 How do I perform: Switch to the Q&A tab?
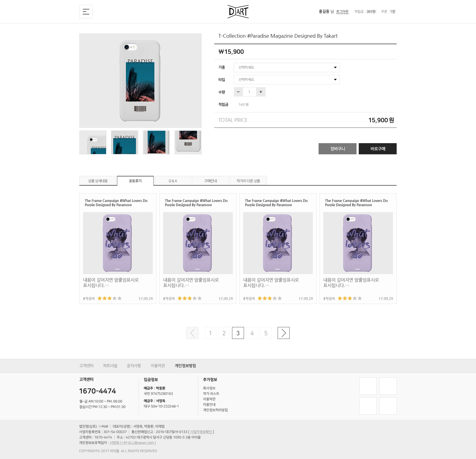tap(173, 181)
